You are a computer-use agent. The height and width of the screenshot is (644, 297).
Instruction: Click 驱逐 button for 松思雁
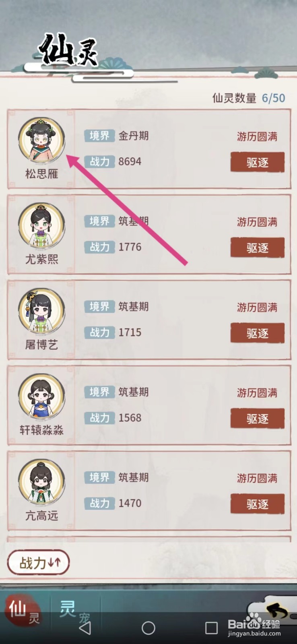pos(258,162)
